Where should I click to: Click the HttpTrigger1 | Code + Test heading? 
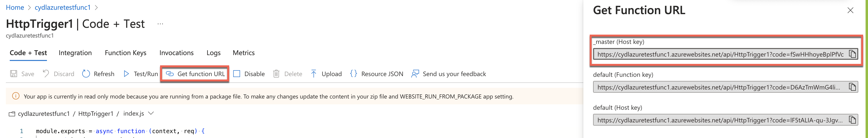click(x=75, y=24)
